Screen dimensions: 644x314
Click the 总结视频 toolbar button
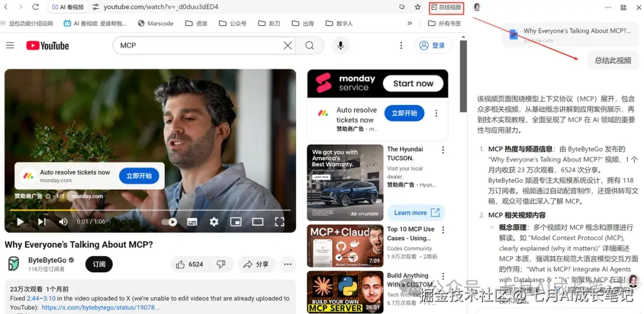(x=447, y=7)
